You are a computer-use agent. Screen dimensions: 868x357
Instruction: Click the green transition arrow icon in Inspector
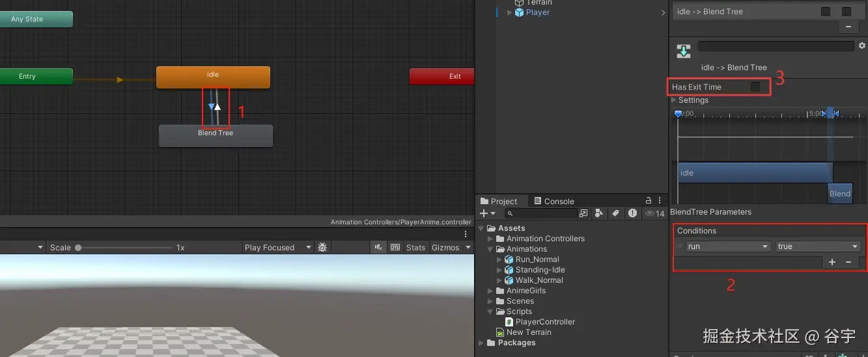coord(684,52)
